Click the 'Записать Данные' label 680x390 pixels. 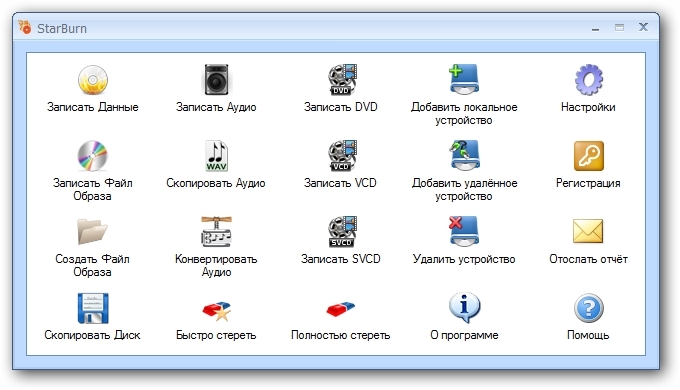click(x=92, y=107)
